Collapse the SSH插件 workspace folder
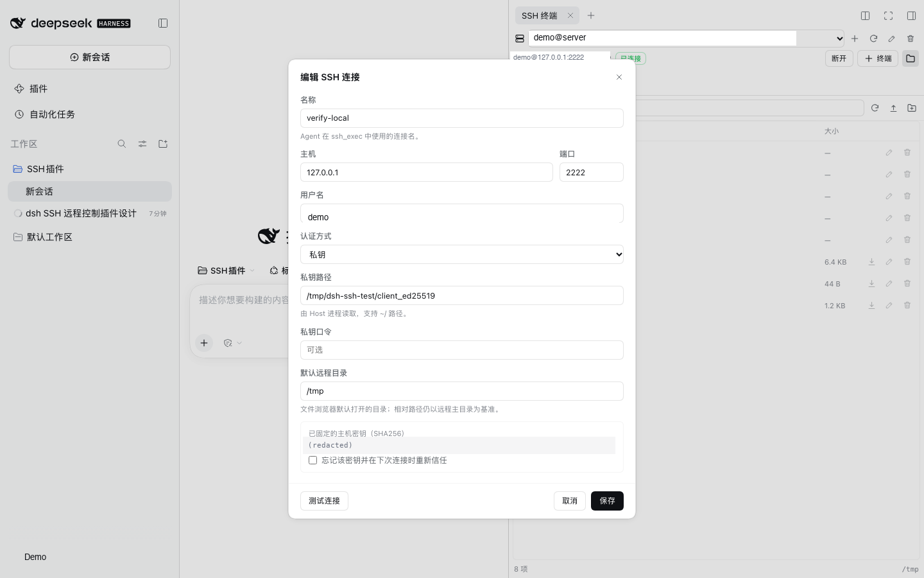The image size is (924, 578). (90, 169)
